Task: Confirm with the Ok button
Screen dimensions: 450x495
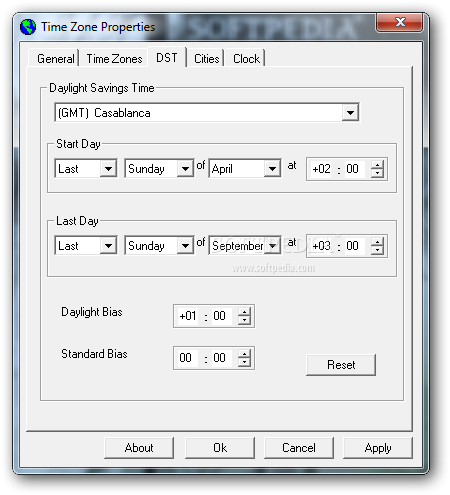Action: click(x=220, y=448)
